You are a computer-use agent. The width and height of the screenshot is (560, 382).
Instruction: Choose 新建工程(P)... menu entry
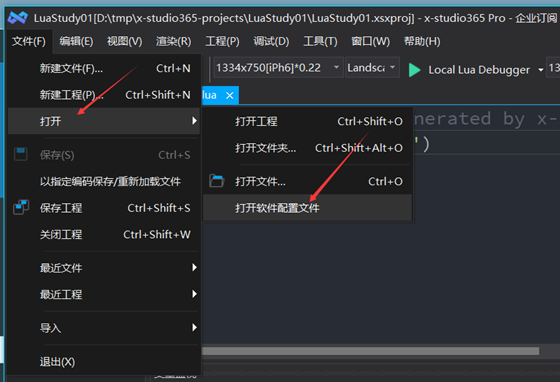104,95
